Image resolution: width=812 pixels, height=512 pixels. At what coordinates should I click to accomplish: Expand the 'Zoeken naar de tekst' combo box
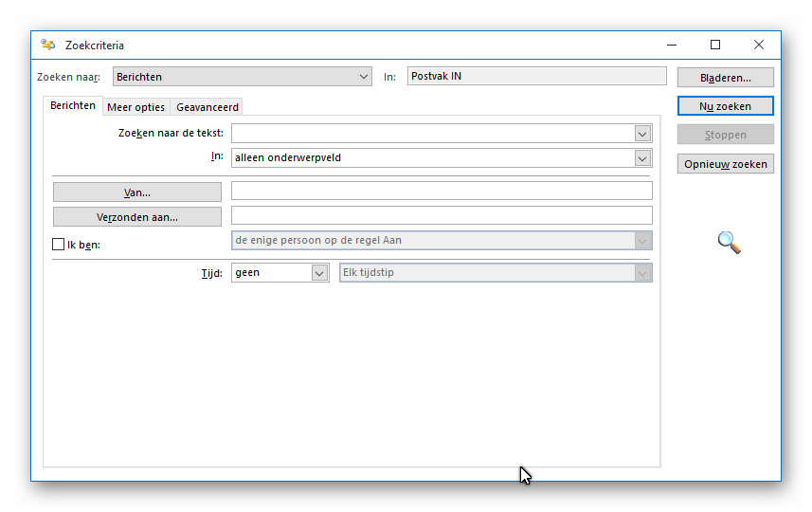pyautogui.click(x=642, y=134)
